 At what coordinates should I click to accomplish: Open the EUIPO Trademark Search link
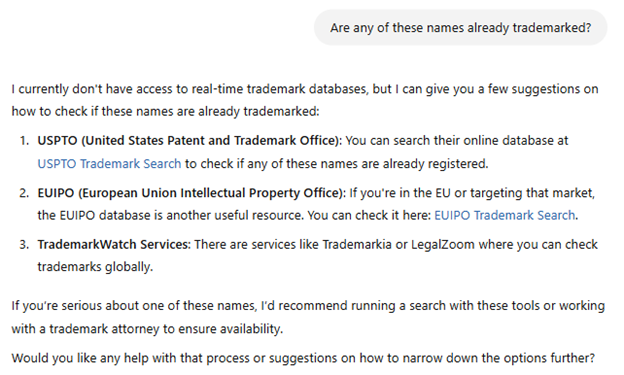tap(504, 215)
